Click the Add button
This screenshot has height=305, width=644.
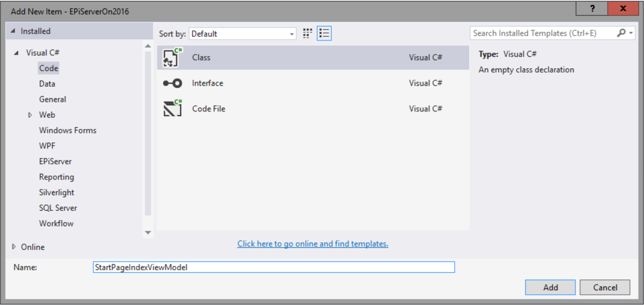click(x=550, y=287)
